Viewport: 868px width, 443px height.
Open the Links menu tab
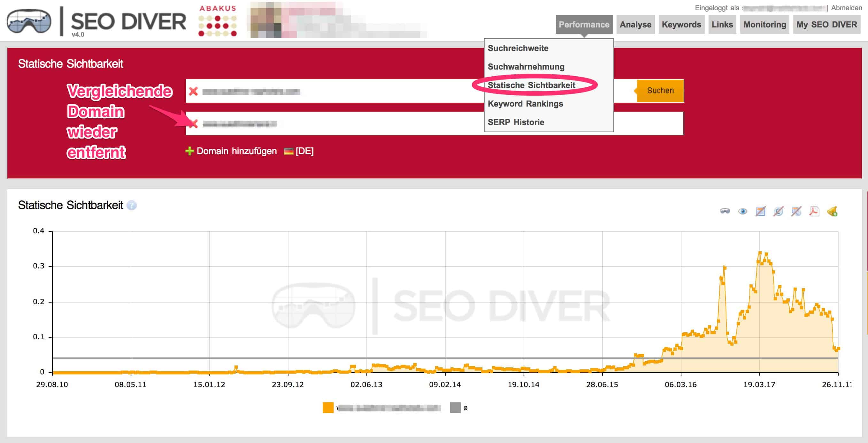[722, 25]
